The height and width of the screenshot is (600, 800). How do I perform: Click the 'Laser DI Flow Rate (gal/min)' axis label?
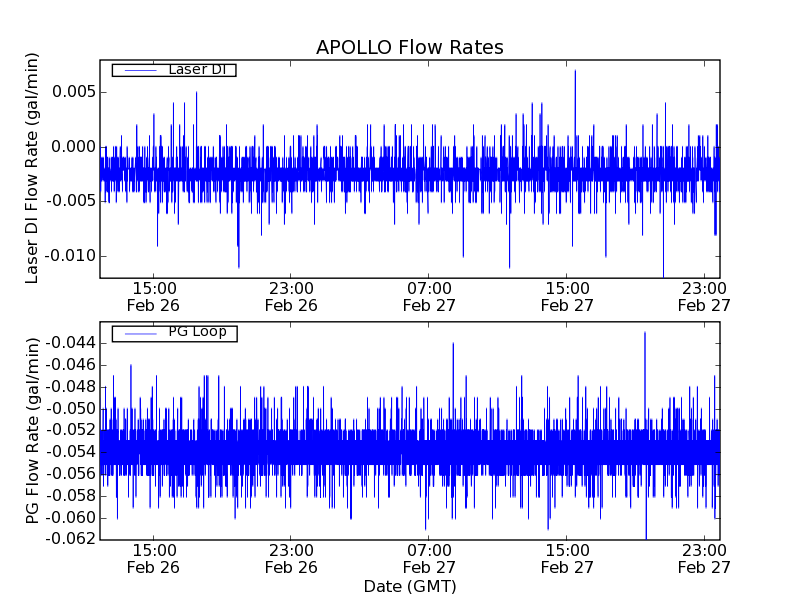32,168
